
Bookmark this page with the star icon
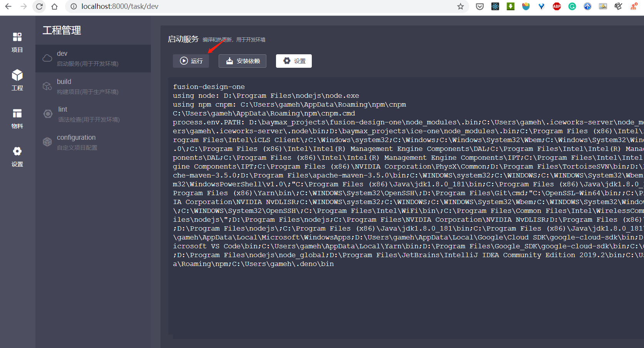(460, 7)
